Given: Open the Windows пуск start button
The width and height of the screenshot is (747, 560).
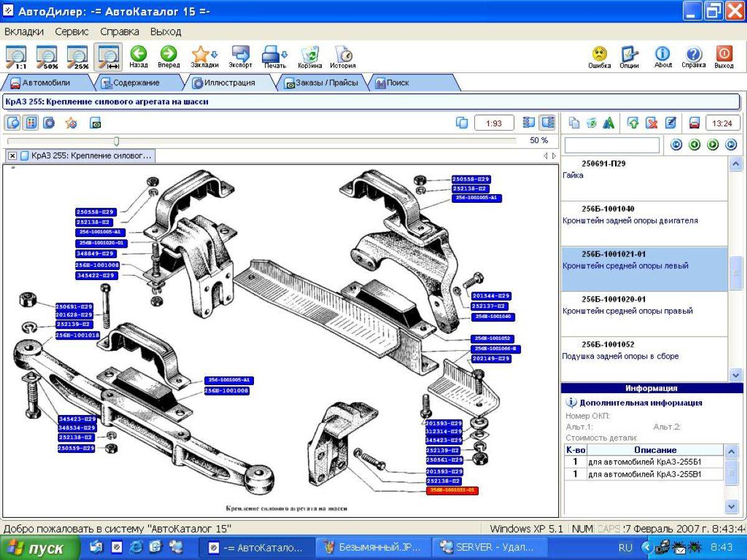Looking at the screenshot, I should tap(40, 548).
